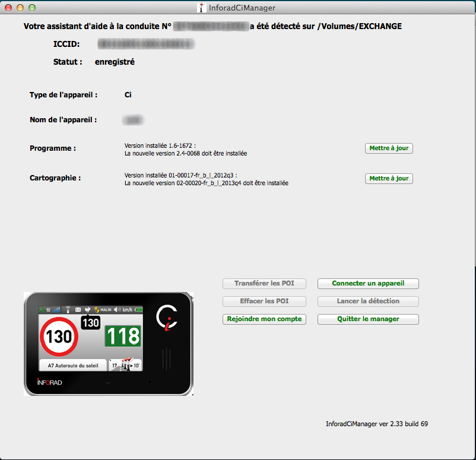Close the InforadCiManager window

8,8
